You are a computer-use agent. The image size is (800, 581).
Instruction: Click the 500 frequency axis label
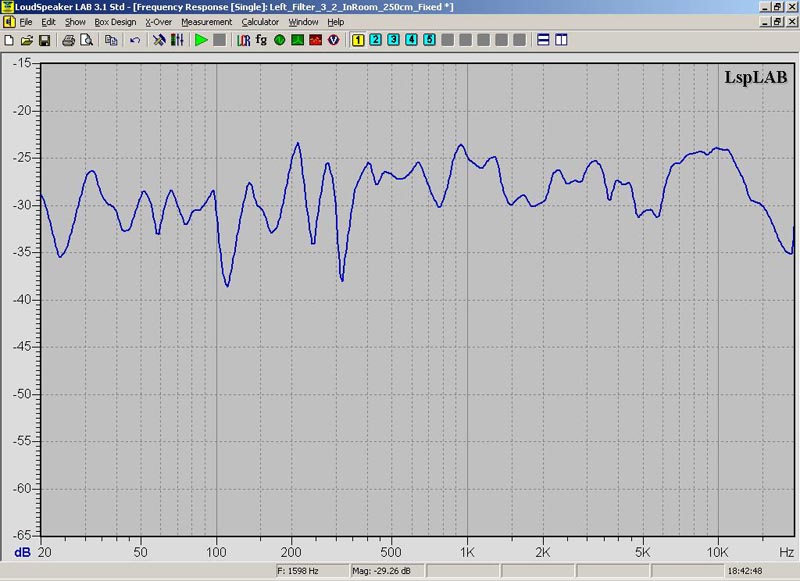pos(391,552)
